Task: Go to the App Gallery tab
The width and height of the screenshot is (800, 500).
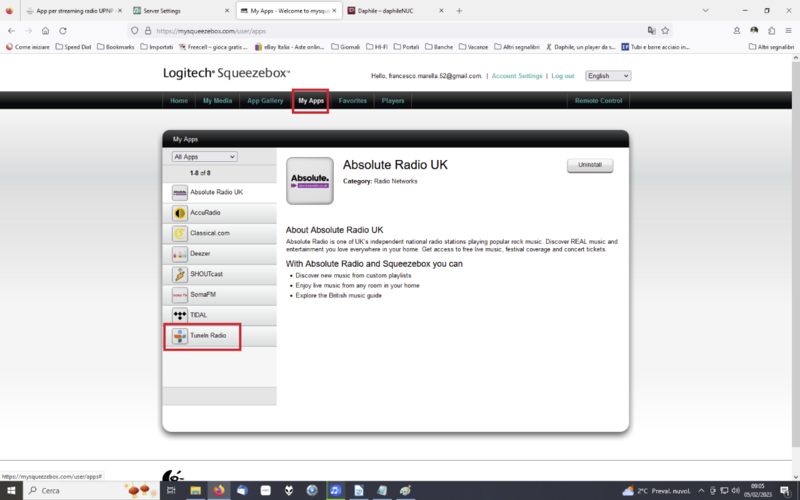Action: 265,101
